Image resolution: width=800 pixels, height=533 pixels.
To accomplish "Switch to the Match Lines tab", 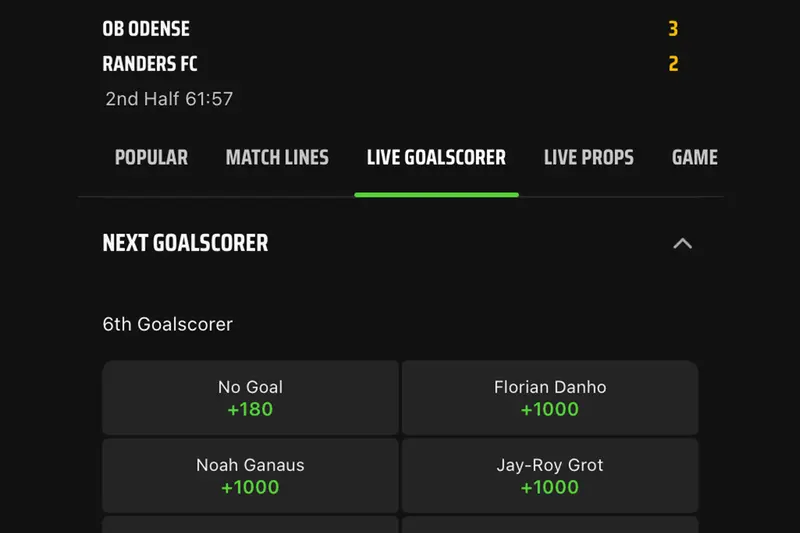I will [277, 158].
